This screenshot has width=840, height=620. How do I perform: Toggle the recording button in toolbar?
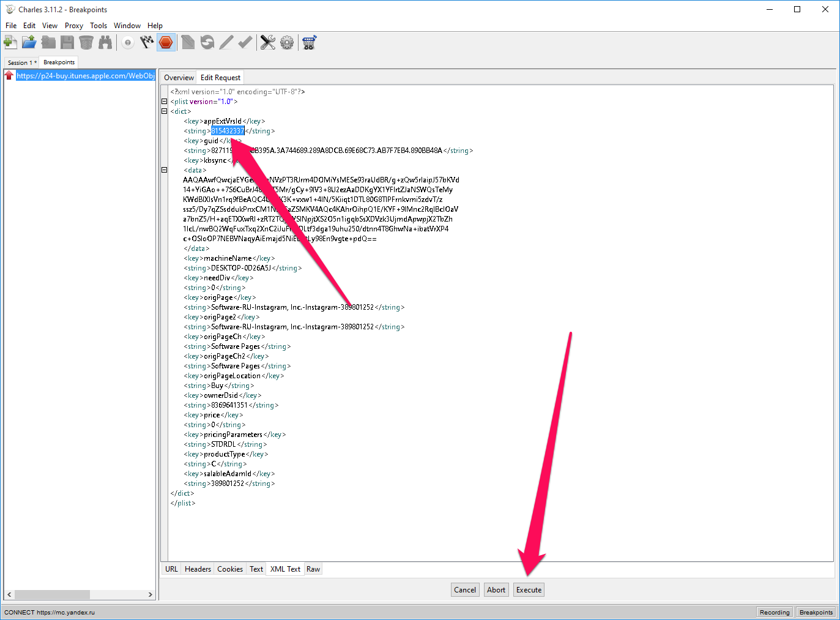click(128, 42)
